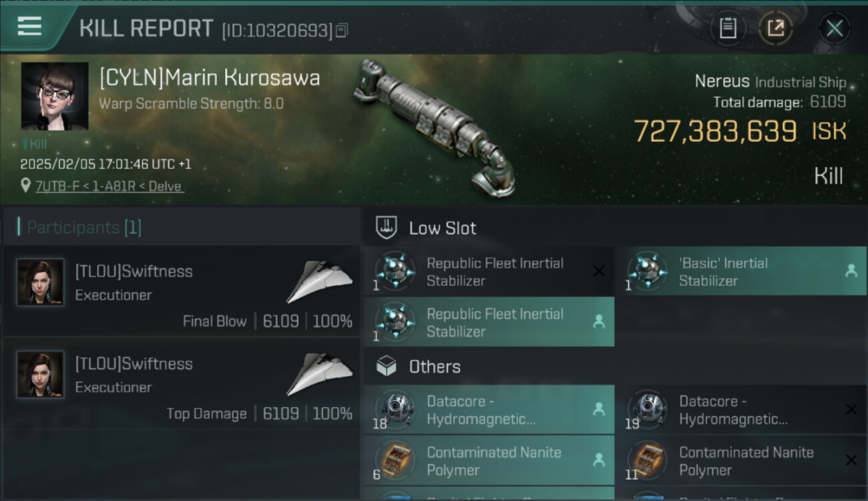Click the Top Damage Executioner ship icon

pyautogui.click(x=320, y=375)
